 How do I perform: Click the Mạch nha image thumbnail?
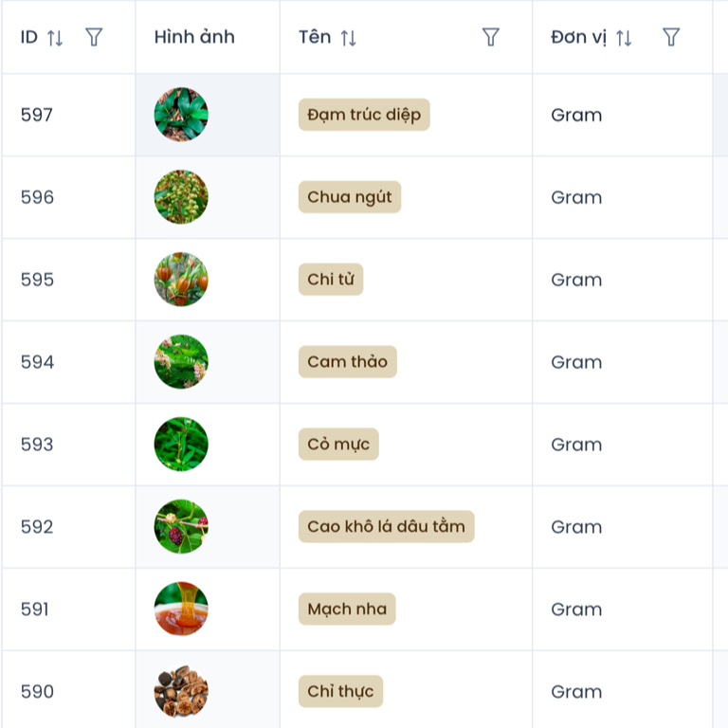pyautogui.click(x=181, y=609)
